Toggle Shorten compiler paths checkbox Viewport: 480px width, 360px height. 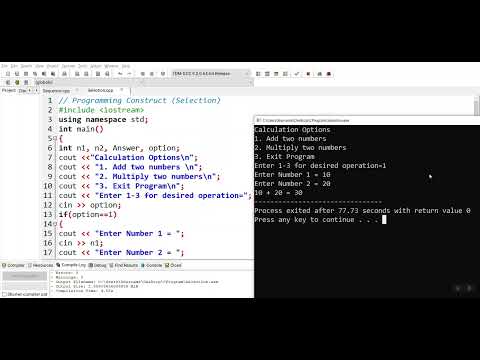click(4, 294)
